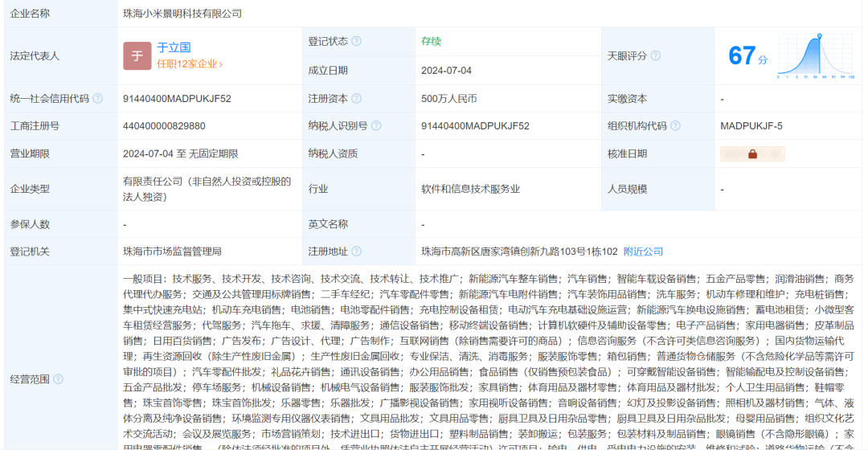
Task: Click the help icon beside 纳税人识别号
Action: tap(376, 126)
